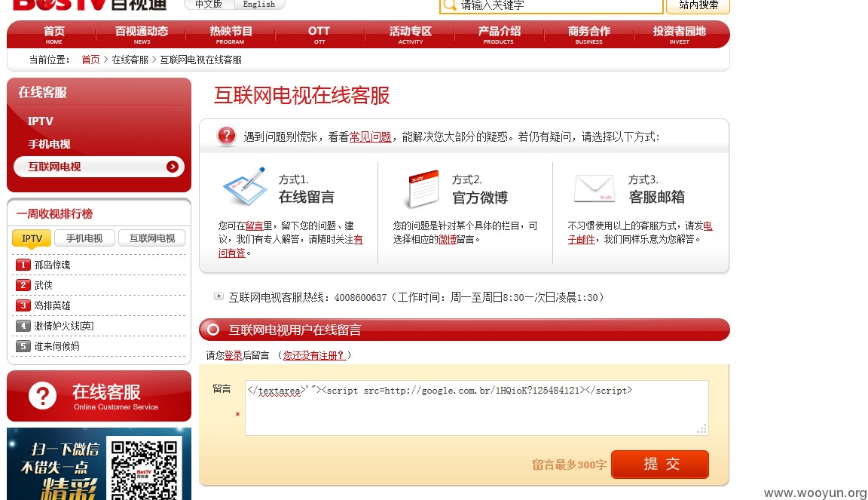Open ranked show 孤岛惊魂

pos(52,265)
